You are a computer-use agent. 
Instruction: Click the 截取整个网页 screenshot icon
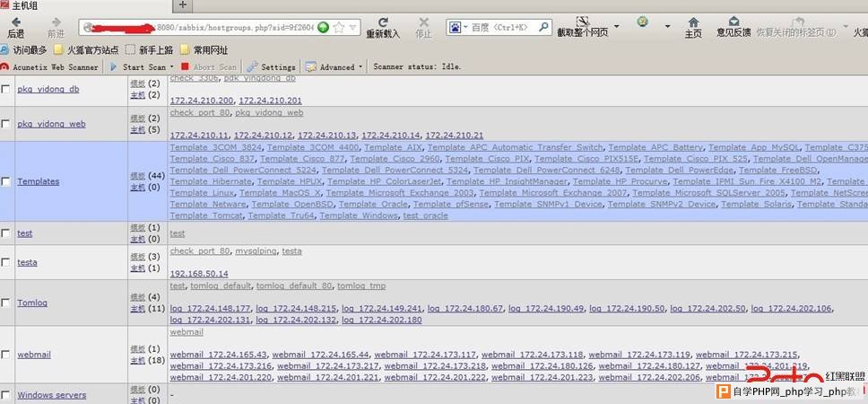(582, 22)
